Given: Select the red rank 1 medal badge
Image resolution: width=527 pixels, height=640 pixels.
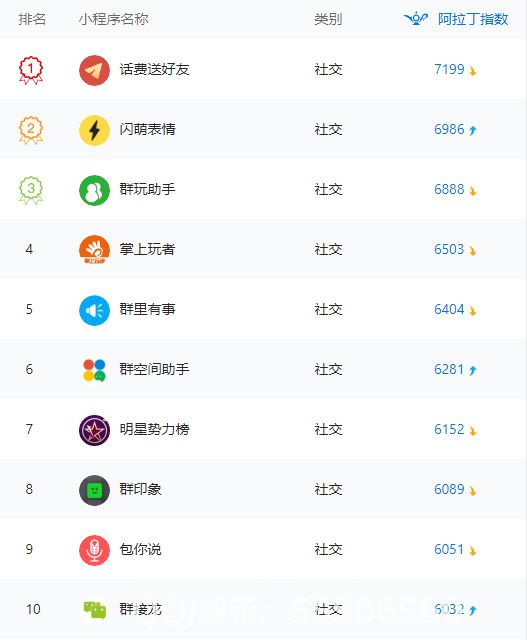Looking at the screenshot, I should [x=31, y=70].
